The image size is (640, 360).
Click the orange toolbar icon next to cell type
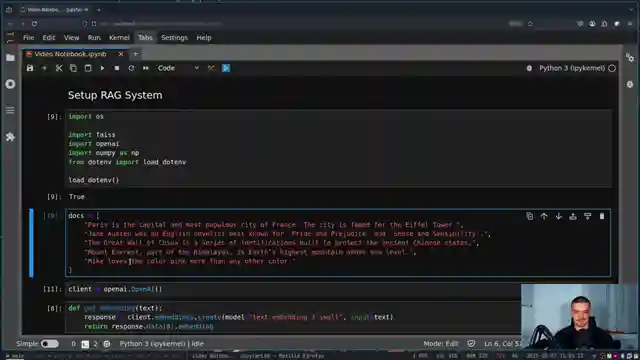pos(211,68)
